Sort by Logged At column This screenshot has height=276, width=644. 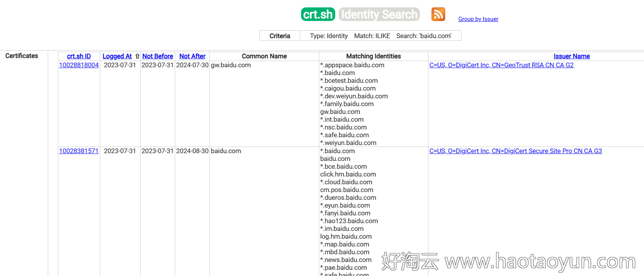tap(117, 56)
